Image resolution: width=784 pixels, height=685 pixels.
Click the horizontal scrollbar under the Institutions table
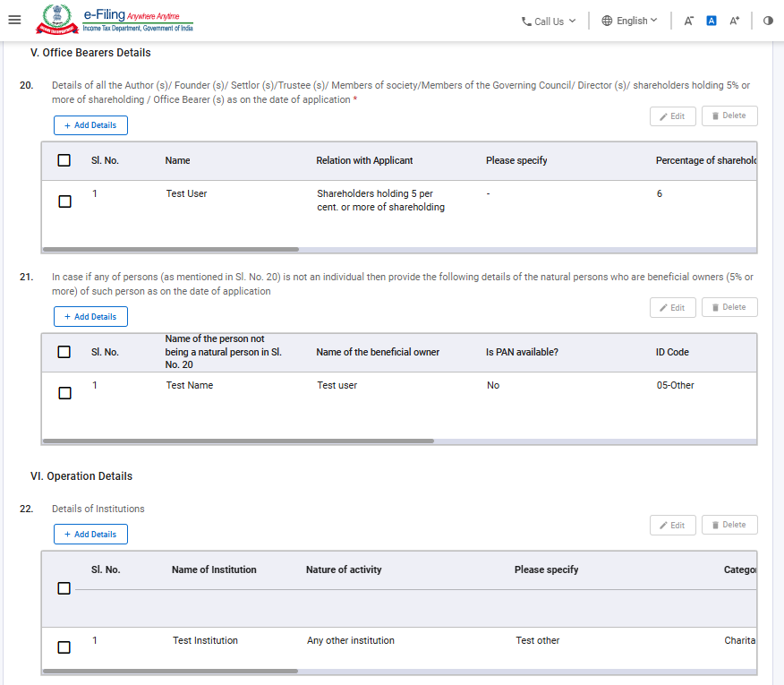pos(170,671)
